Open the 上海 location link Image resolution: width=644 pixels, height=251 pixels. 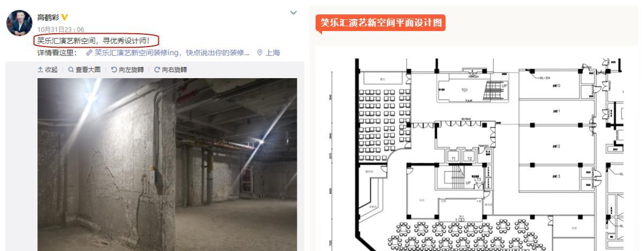(272, 52)
